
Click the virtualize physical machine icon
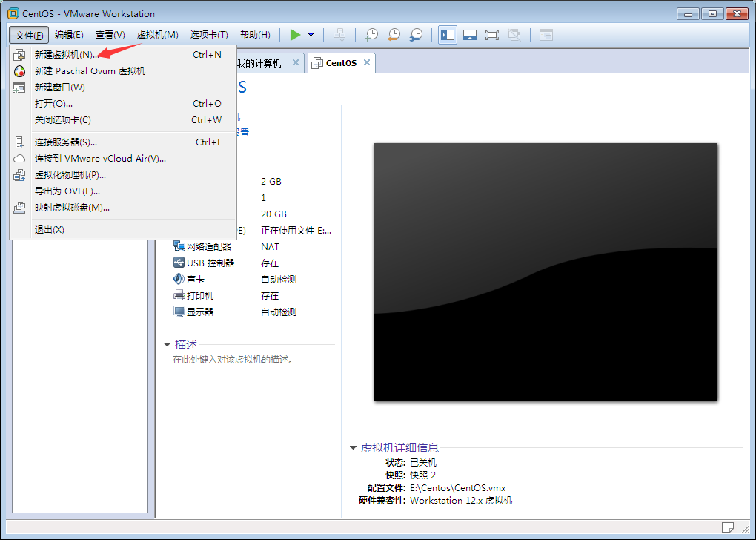pos(19,175)
